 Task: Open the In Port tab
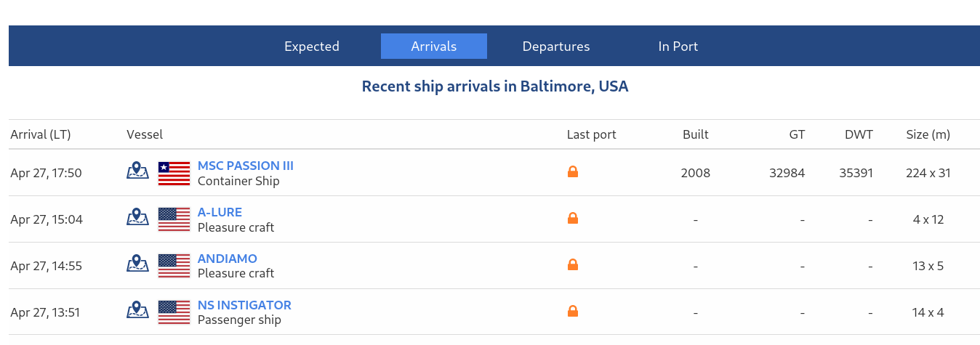[678, 46]
